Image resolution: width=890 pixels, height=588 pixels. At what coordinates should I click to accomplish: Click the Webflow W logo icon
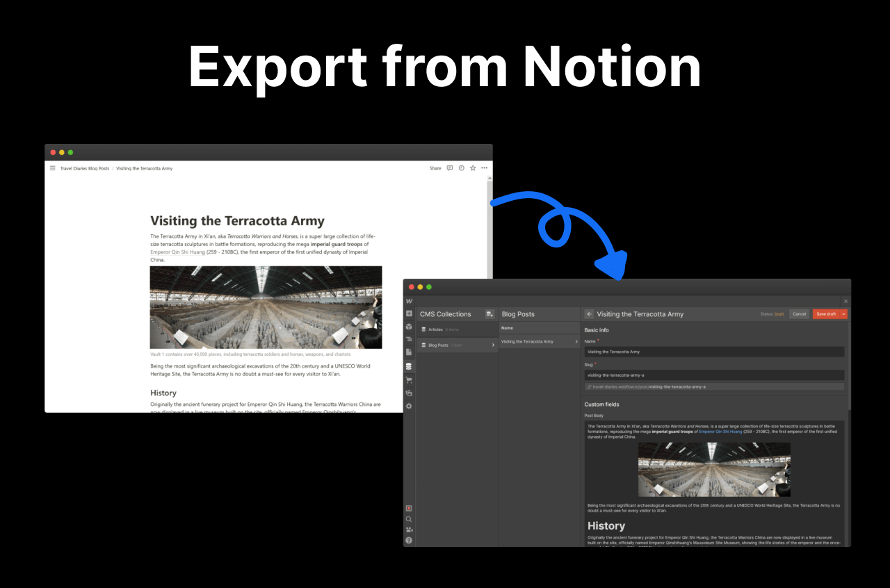point(409,301)
